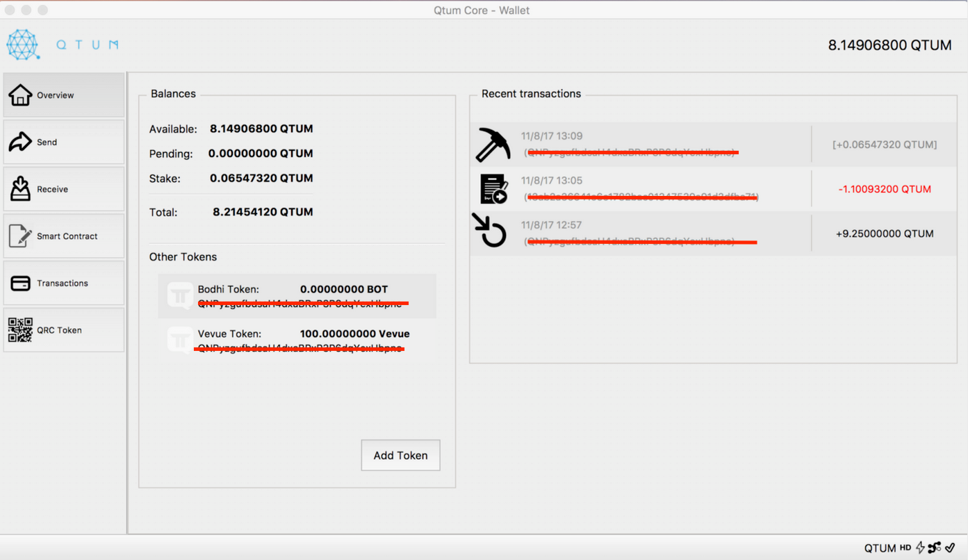This screenshot has height=560, width=968.
Task: Click the sync checkmark status icon
Action: click(x=951, y=547)
